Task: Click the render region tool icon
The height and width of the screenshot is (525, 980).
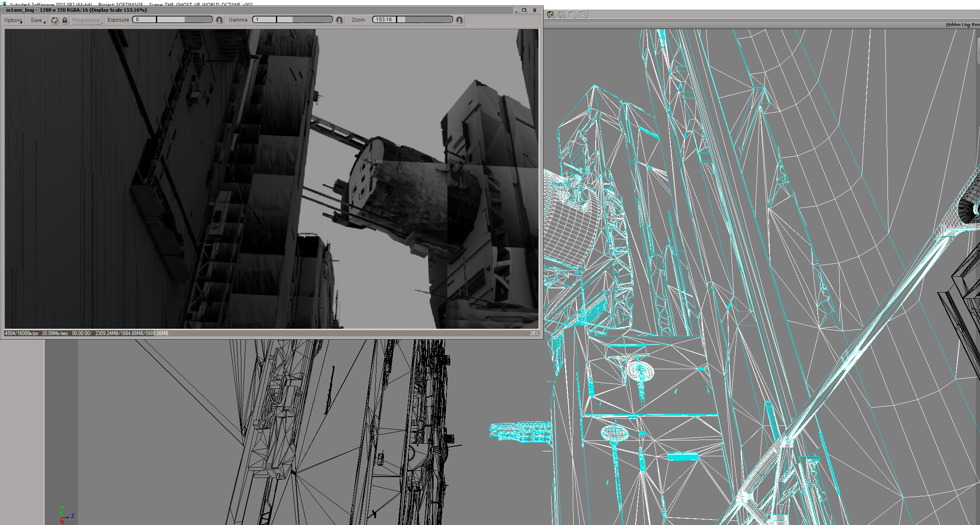Action: 550,15
